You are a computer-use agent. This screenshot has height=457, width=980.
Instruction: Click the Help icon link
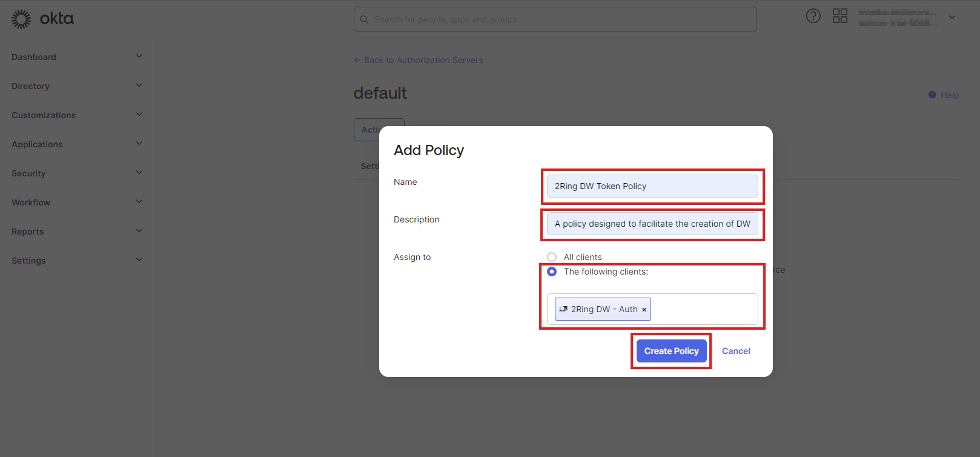(932, 95)
